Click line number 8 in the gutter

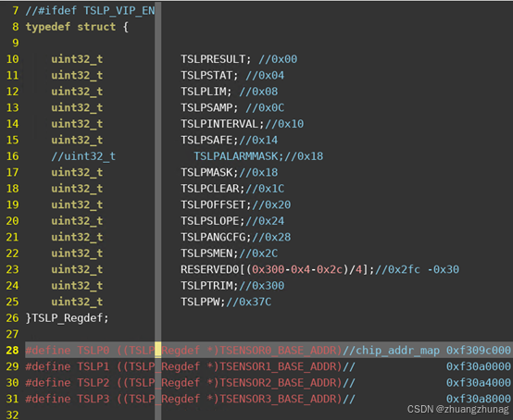15,27
